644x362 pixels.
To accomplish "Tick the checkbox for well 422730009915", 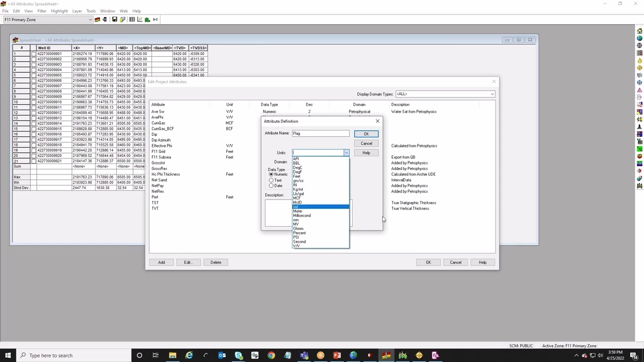I will pyautogui.click(x=34, y=129).
